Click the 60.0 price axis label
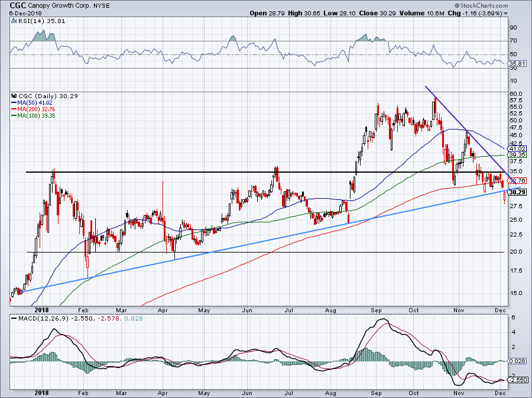Screen dimensions: 532x398 click(x=515, y=93)
